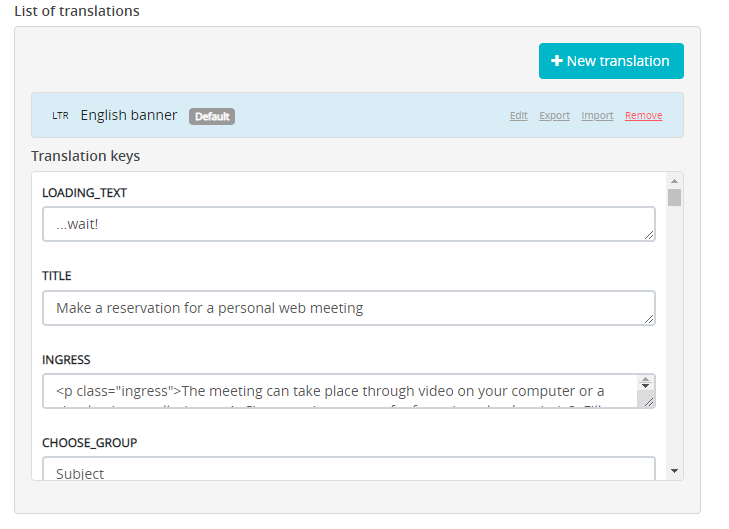Click into the TITLE text field

tap(340, 308)
